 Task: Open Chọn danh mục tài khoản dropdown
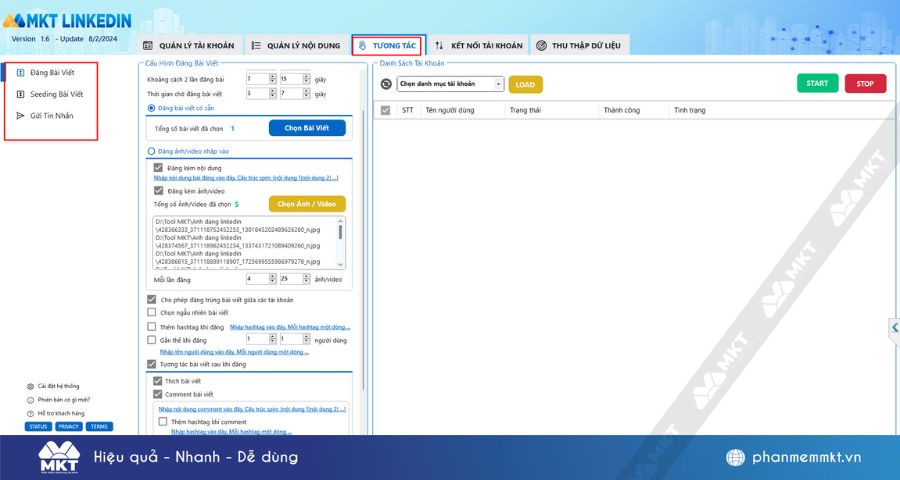click(x=451, y=84)
